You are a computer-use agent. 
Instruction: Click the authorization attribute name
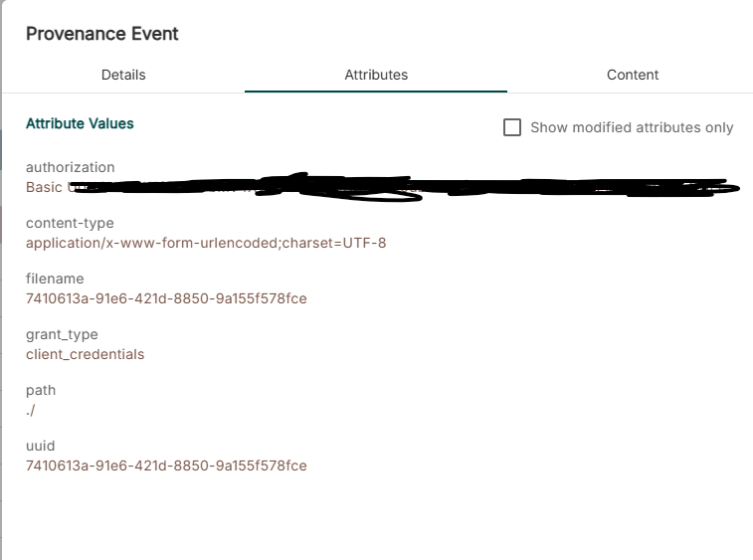tap(70, 167)
